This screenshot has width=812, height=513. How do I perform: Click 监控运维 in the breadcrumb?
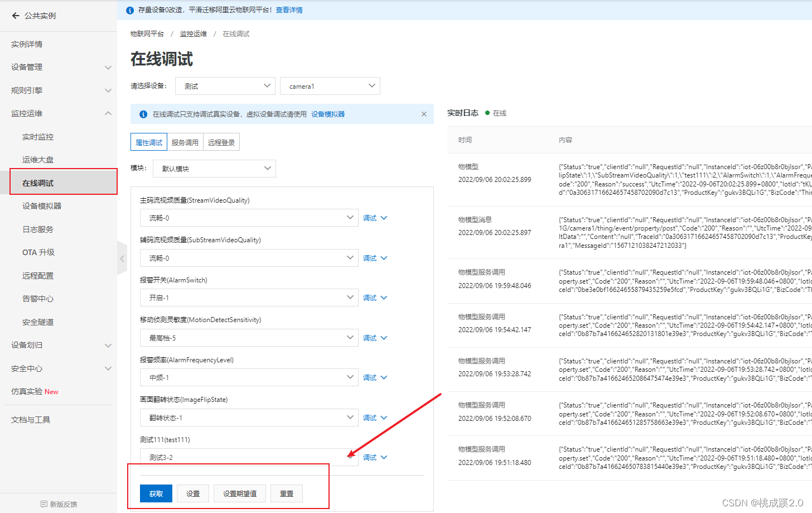(194, 34)
